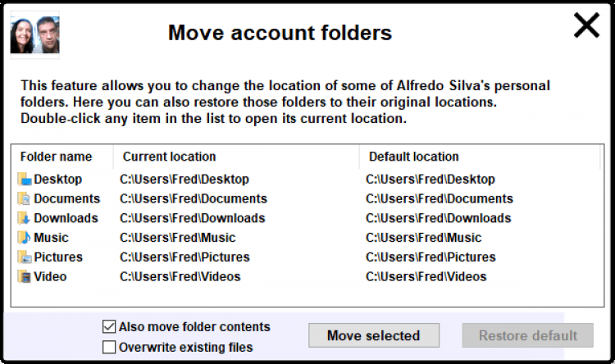The width and height of the screenshot is (615, 364).
Task: Click the account photo thumbnail
Action: click(x=34, y=34)
